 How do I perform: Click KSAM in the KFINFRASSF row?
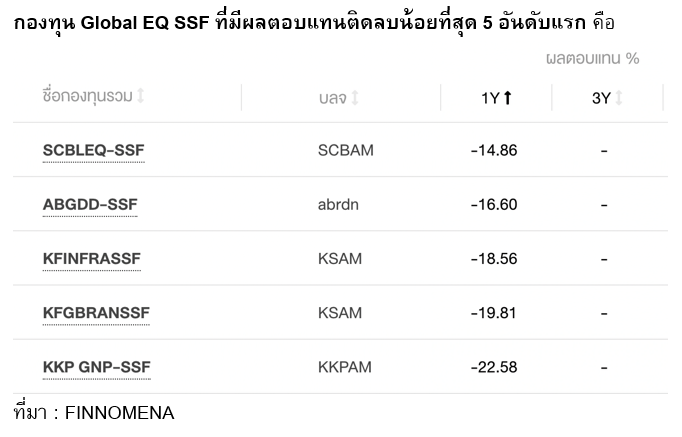339,258
